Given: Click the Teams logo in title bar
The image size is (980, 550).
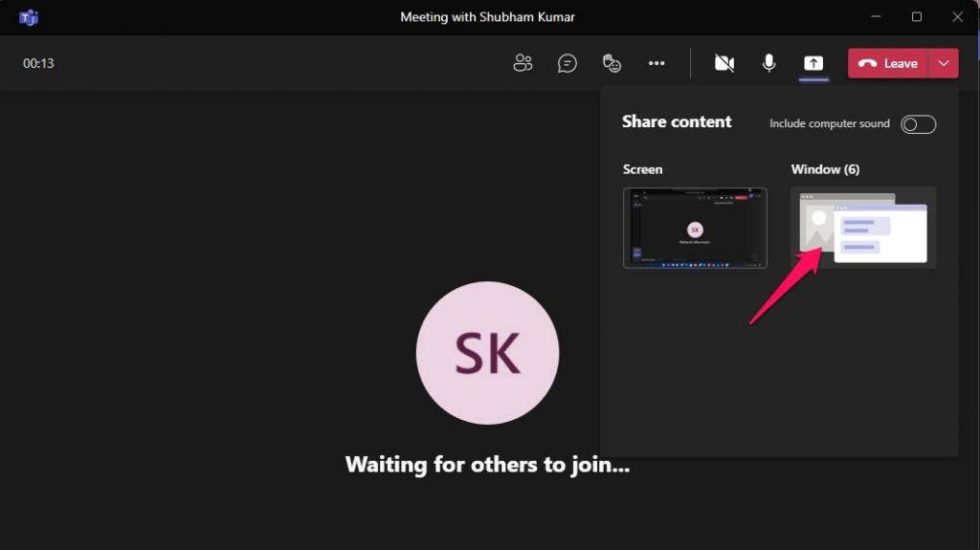Looking at the screenshot, I should point(29,17).
